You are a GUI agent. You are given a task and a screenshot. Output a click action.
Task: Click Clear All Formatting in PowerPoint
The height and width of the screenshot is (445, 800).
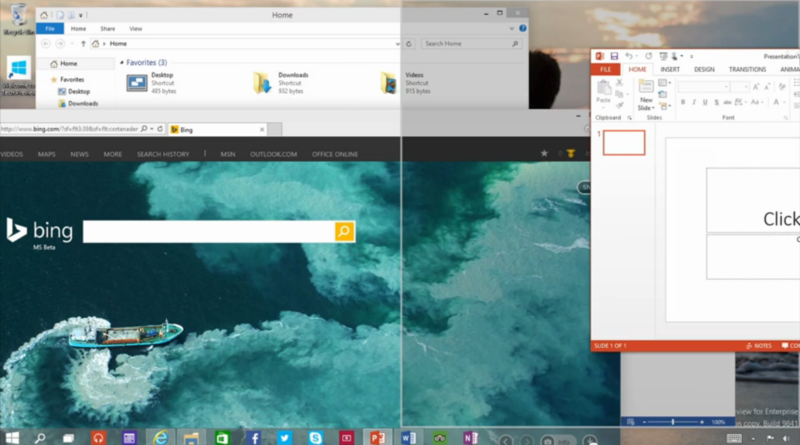coord(782,87)
